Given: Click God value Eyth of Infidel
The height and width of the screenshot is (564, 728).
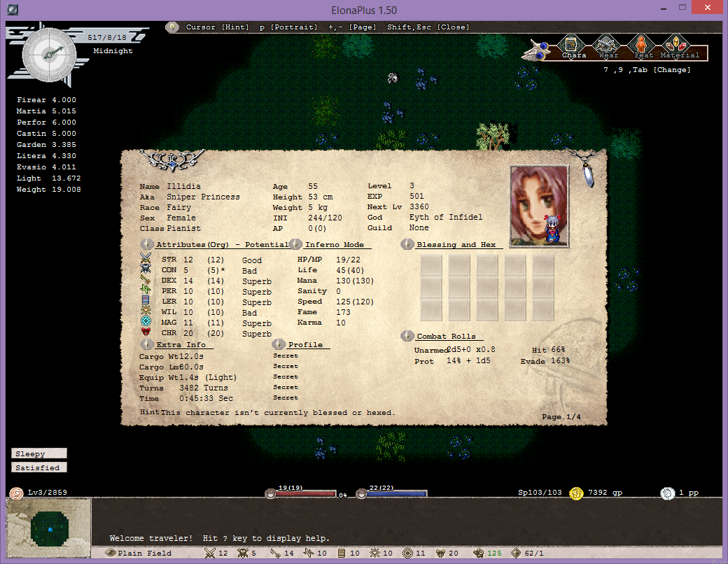Looking at the screenshot, I should 446,217.
